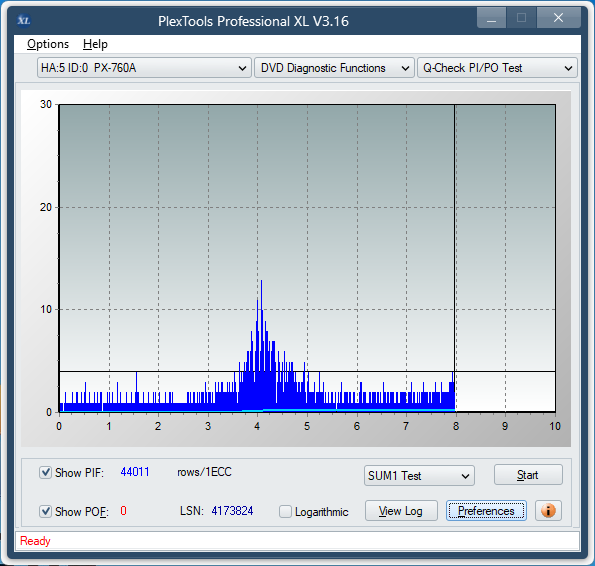Click the orange info icon button
The width and height of the screenshot is (595, 566).
point(548,511)
